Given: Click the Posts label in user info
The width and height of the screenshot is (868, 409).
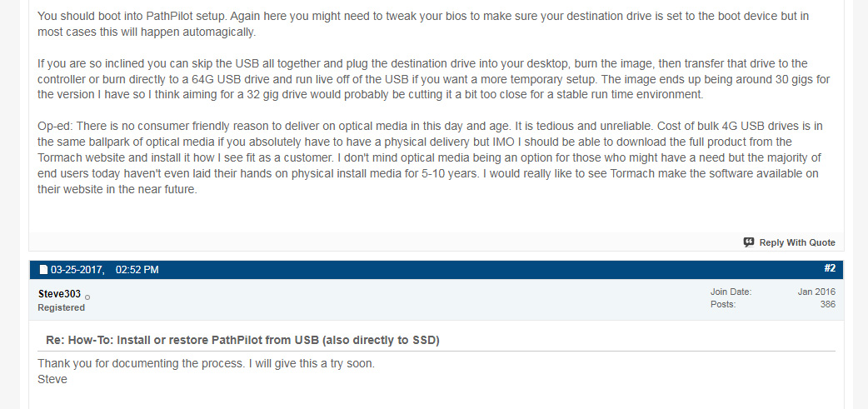Looking at the screenshot, I should 723,304.
